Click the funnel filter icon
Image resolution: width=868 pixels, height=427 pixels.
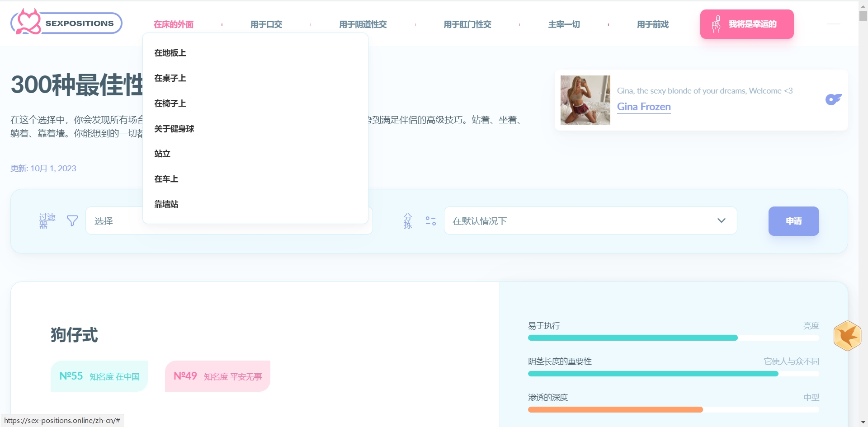(x=72, y=221)
